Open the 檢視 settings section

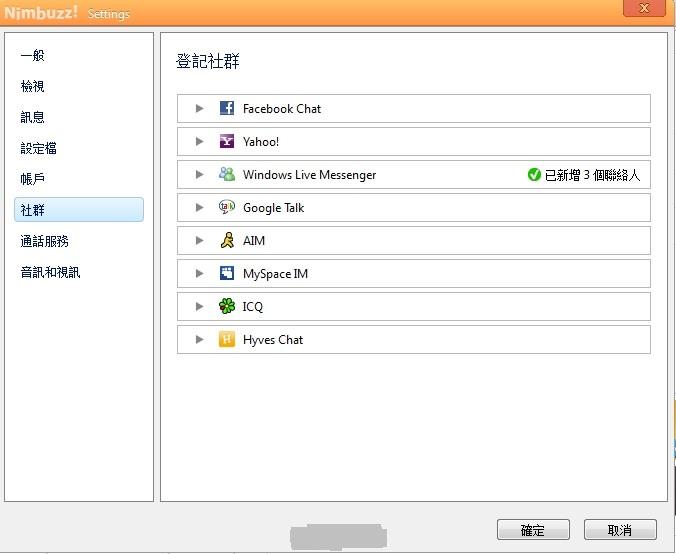pyautogui.click(x=32, y=86)
